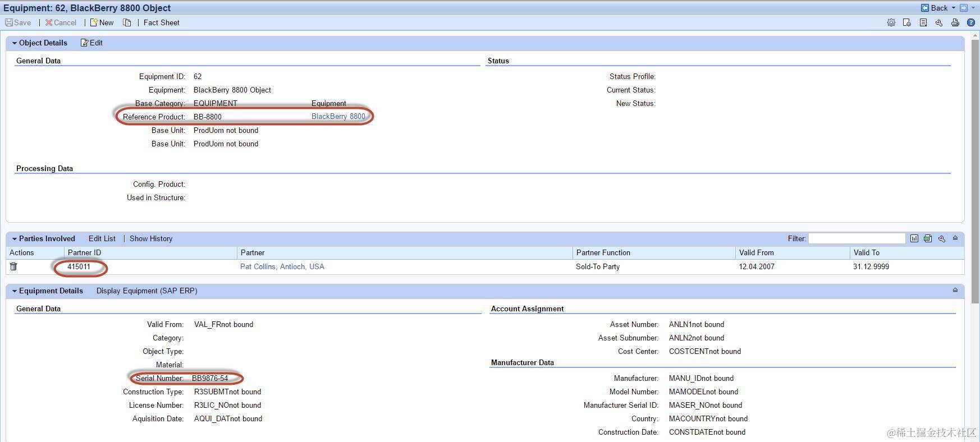
Task: Click Edit in Object Details header
Action: [92, 43]
